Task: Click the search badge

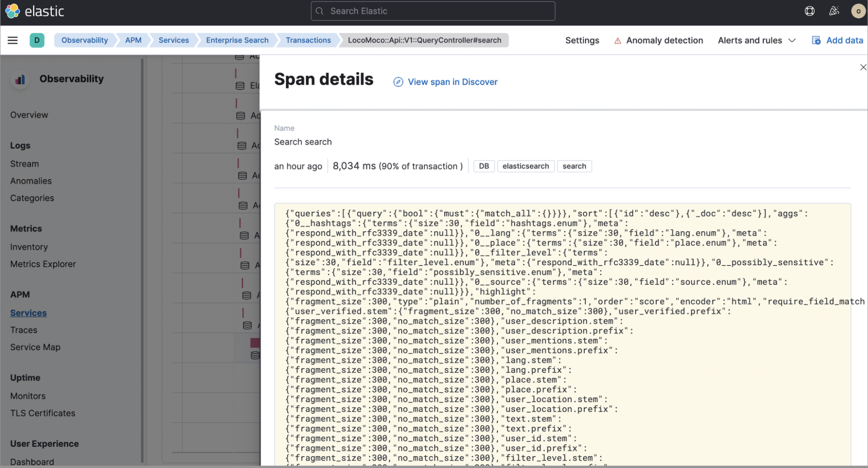Action: (x=574, y=166)
